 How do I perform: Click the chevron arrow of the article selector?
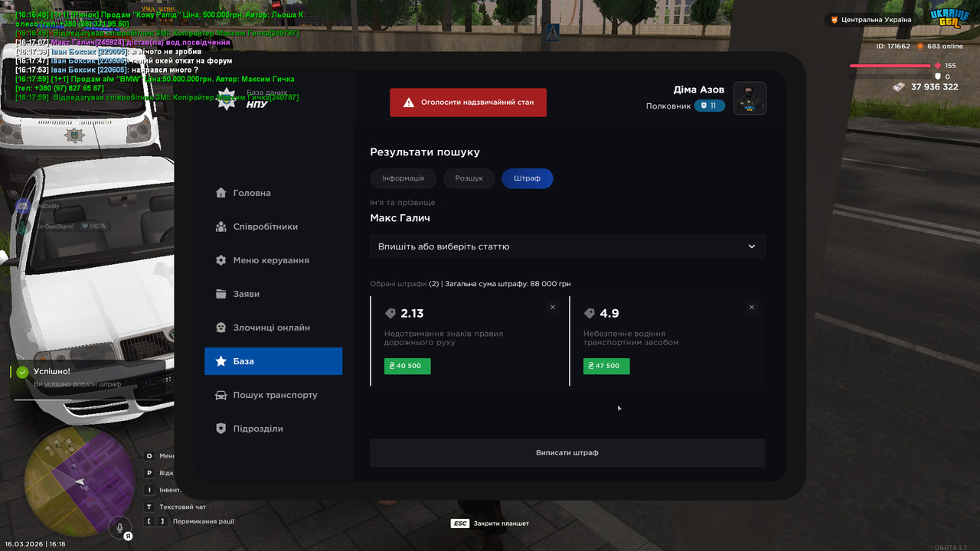click(752, 246)
